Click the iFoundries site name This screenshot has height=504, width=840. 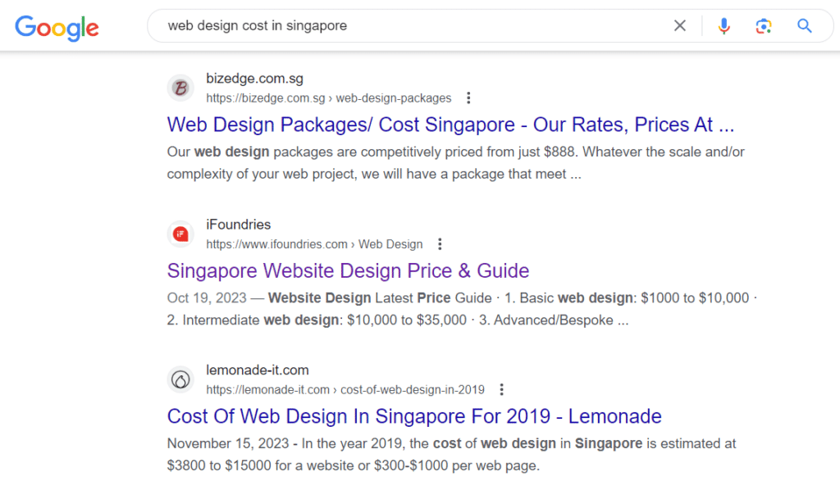pyautogui.click(x=239, y=225)
